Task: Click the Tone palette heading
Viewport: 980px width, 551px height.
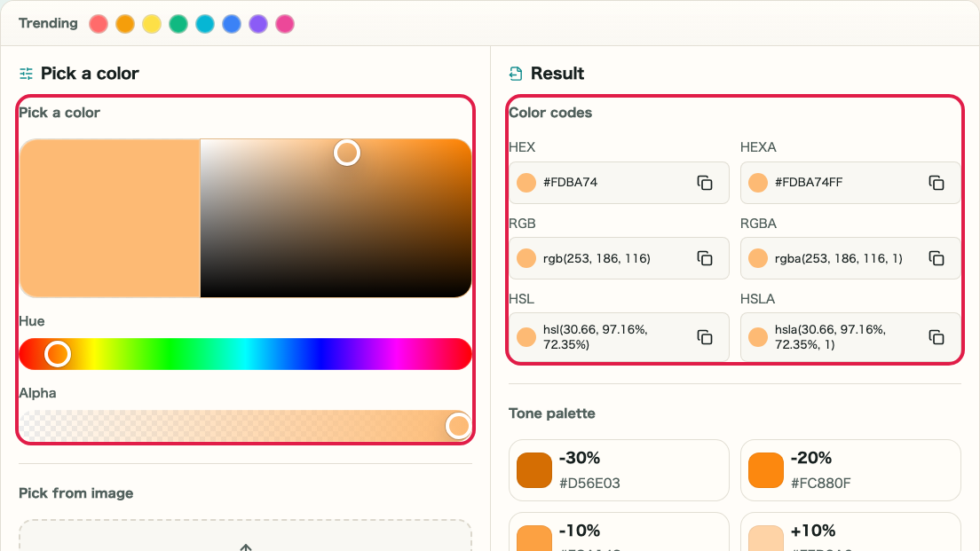Action: click(552, 413)
